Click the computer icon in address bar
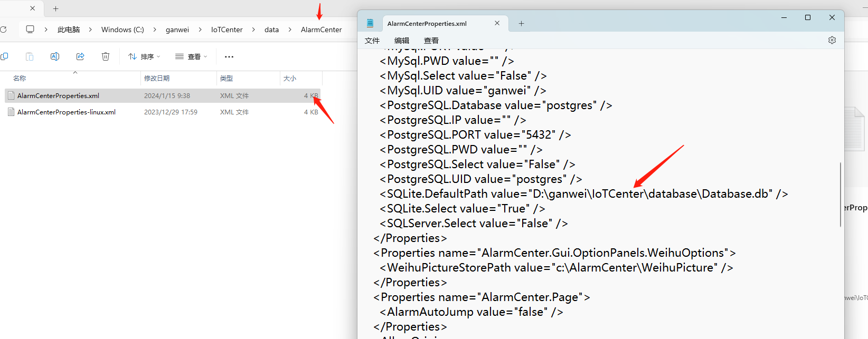868x339 pixels. click(30, 30)
